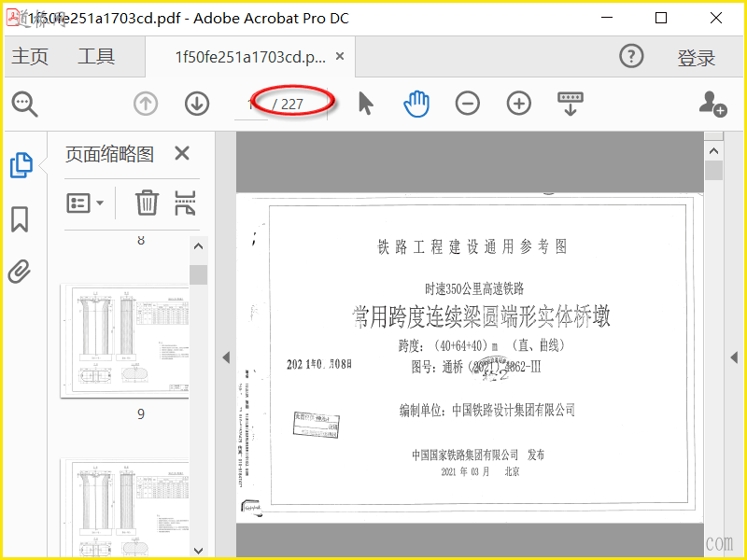
Task: Minimize the Acrobat window
Action: (607, 18)
